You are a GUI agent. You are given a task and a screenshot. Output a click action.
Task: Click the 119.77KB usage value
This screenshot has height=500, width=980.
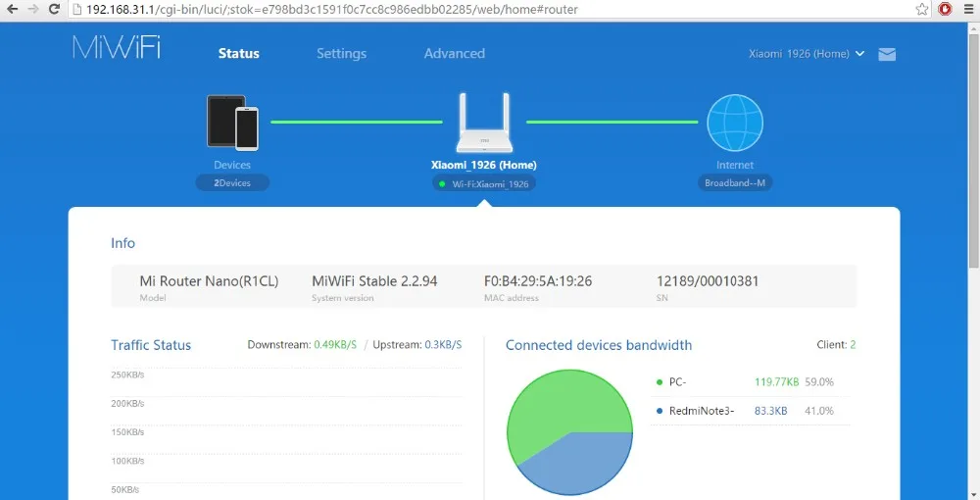(x=777, y=382)
